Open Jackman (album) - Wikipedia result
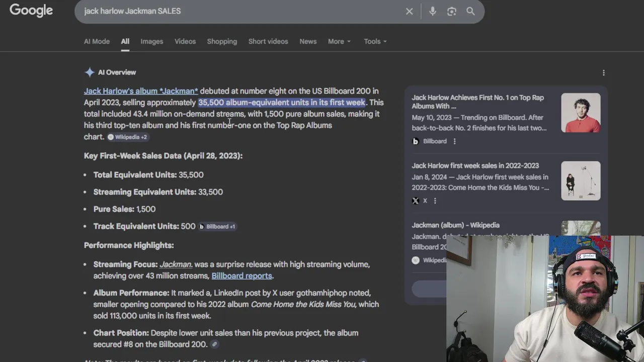 (455, 225)
